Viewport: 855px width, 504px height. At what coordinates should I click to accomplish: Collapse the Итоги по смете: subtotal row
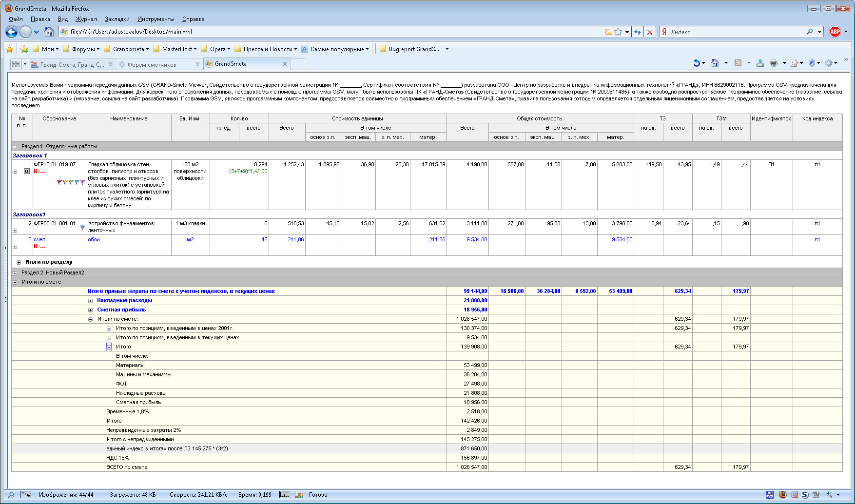pos(90,319)
